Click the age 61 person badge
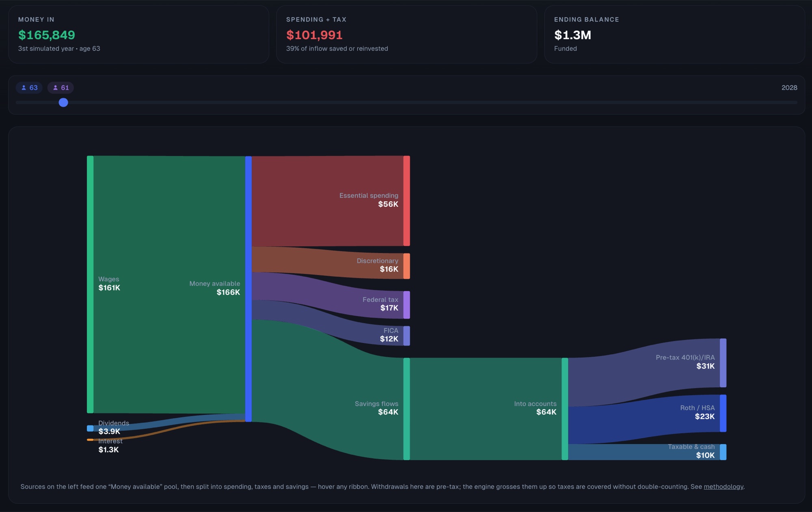The height and width of the screenshot is (512, 812). pos(60,88)
